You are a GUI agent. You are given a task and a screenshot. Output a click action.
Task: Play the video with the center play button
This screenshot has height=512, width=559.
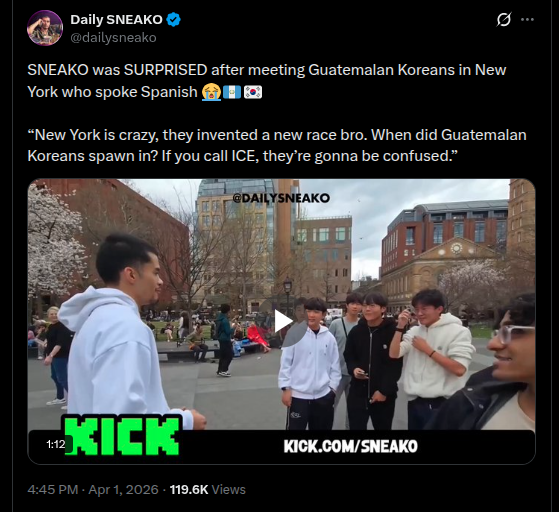pos(282,322)
